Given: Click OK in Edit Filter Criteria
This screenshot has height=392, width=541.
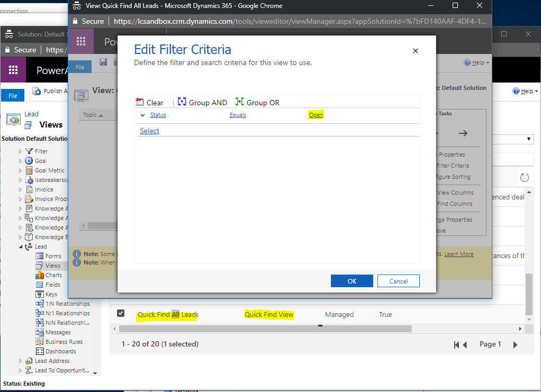Looking at the screenshot, I should point(352,281).
